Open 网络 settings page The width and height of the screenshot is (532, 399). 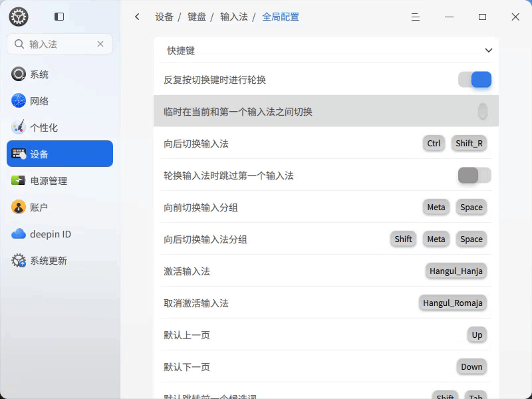click(x=60, y=101)
